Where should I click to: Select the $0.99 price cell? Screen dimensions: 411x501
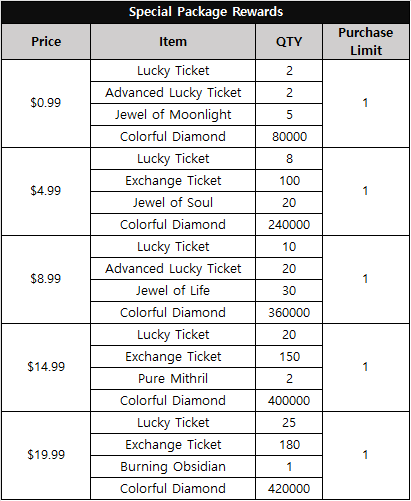click(x=46, y=103)
